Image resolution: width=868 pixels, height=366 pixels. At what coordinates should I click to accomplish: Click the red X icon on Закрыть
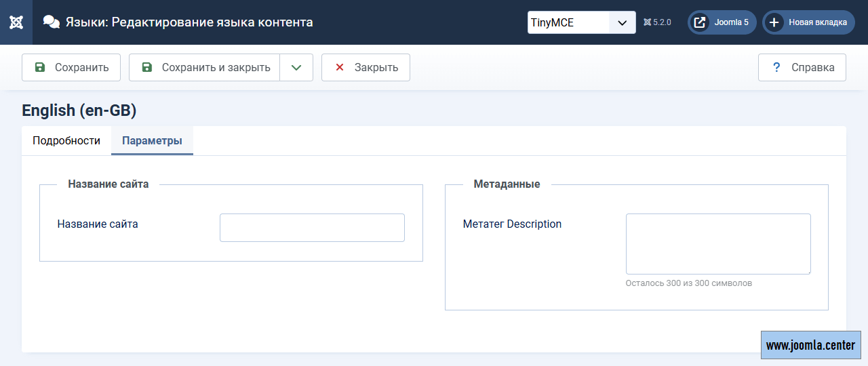[x=340, y=68]
